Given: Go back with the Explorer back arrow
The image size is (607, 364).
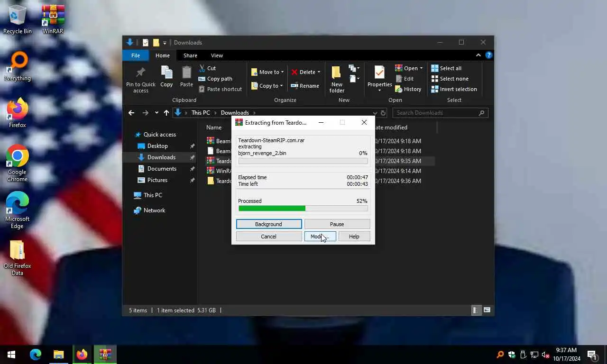Looking at the screenshot, I should (131, 113).
